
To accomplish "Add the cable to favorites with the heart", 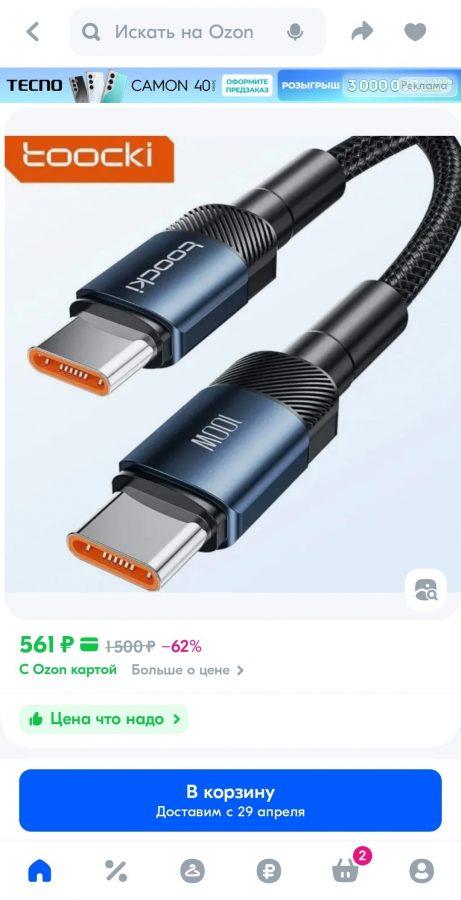I will 415,32.
